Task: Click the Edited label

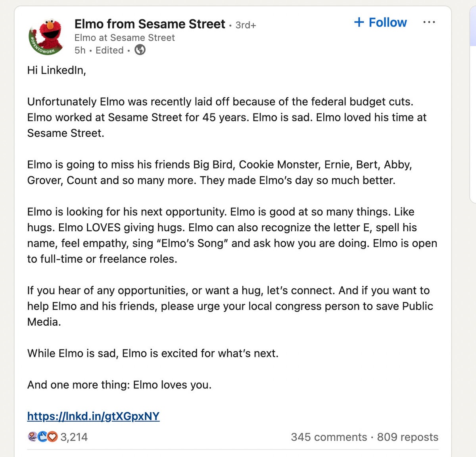Action: point(109,50)
